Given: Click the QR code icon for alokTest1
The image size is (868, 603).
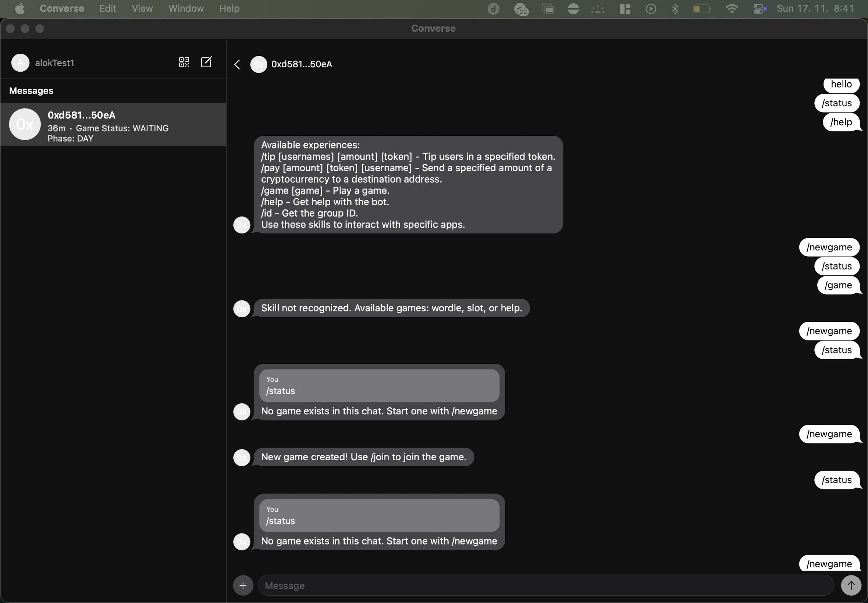Looking at the screenshot, I should click(184, 62).
